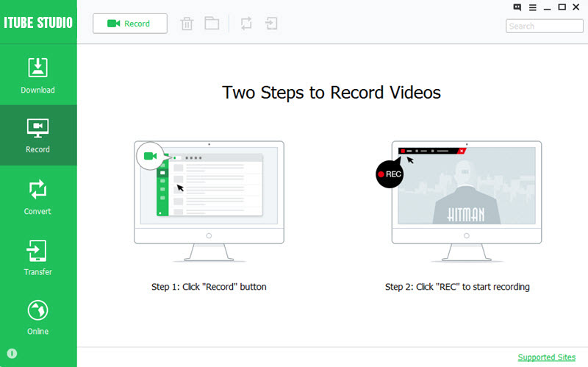This screenshot has height=367, width=588.
Task: Click into the Search field
Action: (x=544, y=26)
